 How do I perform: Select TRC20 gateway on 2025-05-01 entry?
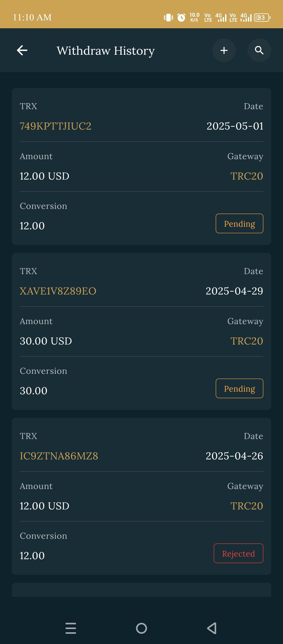point(247,176)
